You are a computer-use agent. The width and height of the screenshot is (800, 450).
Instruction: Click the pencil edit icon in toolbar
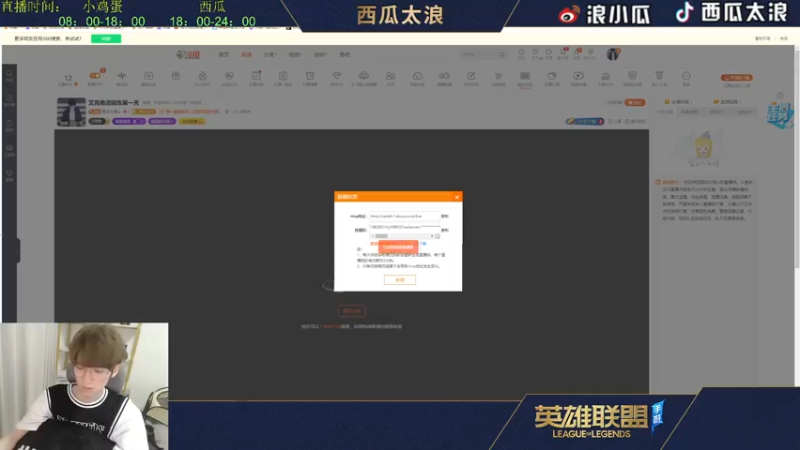(471, 77)
